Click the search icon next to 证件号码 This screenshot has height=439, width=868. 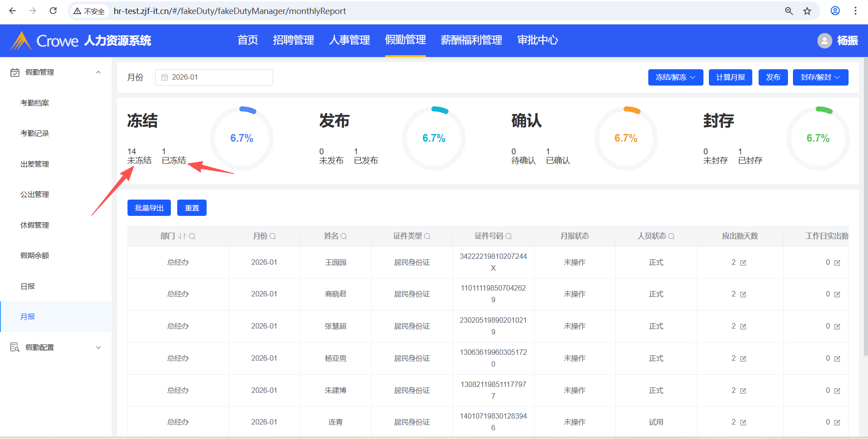click(x=509, y=236)
